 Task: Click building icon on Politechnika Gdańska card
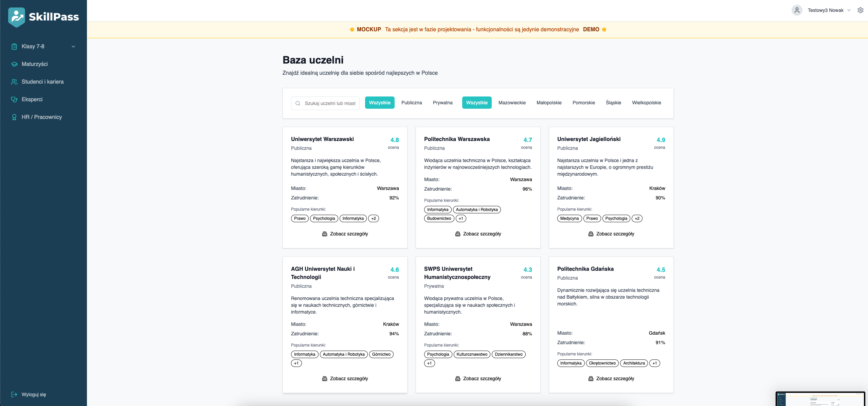tap(591, 378)
